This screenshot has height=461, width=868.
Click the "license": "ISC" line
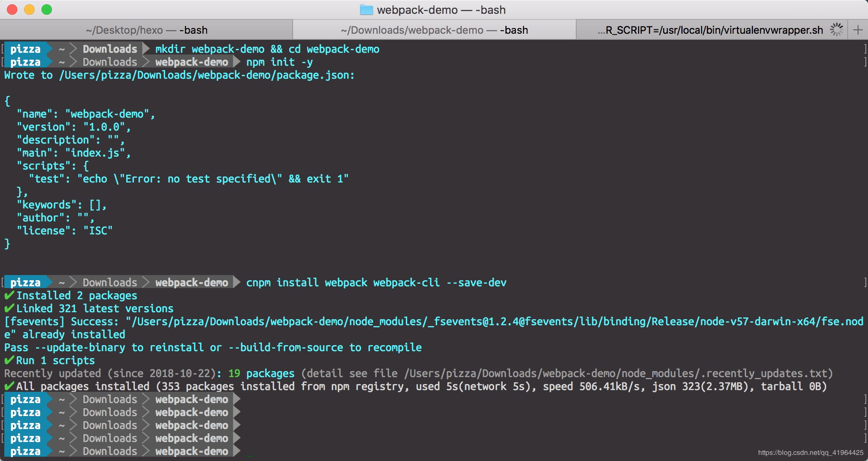pos(64,231)
